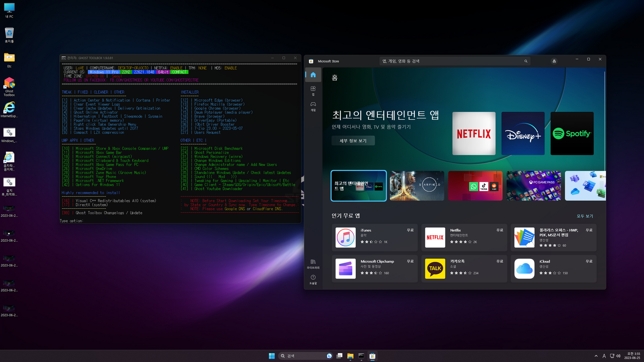Select the Starfield carousel thumbnail
The width and height of the screenshot is (644, 362).
pos(417,186)
